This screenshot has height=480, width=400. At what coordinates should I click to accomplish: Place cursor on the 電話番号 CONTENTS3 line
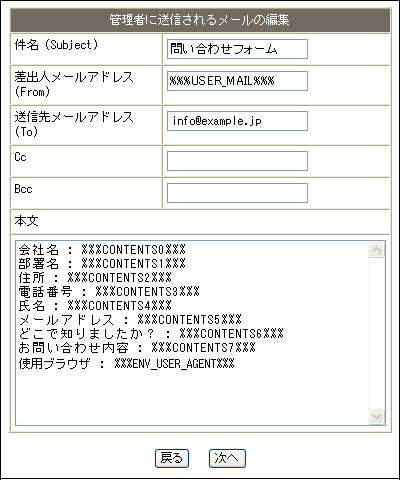coord(109,292)
